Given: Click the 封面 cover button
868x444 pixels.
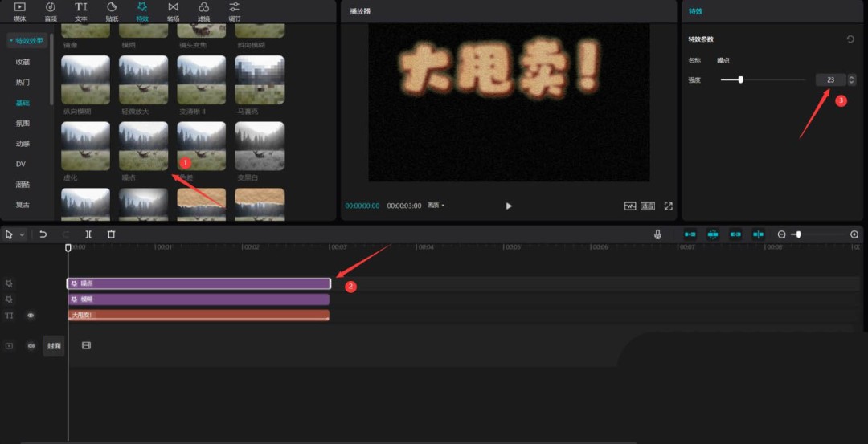Looking at the screenshot, I should pyautogui.click(x=54, y=345).
